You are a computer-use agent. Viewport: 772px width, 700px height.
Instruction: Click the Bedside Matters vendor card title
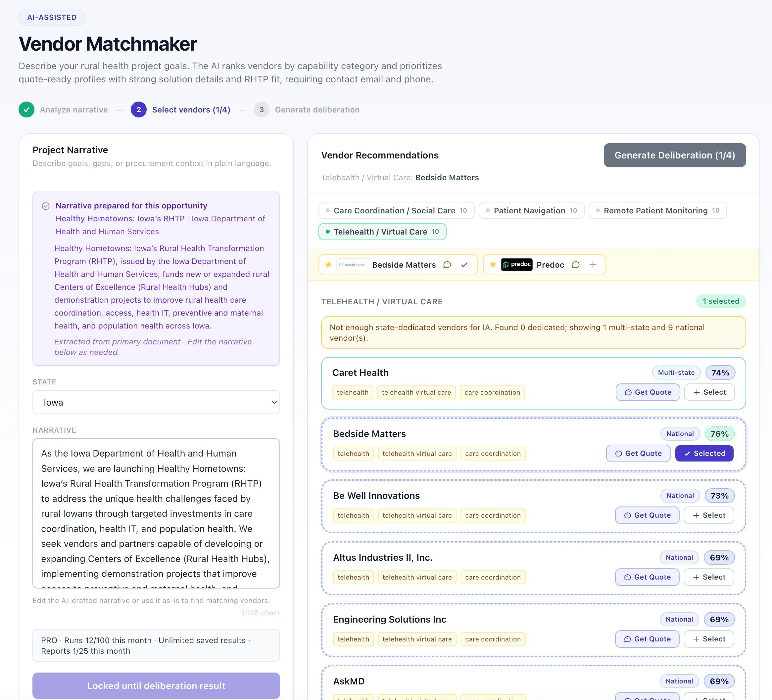click(369, 434)
